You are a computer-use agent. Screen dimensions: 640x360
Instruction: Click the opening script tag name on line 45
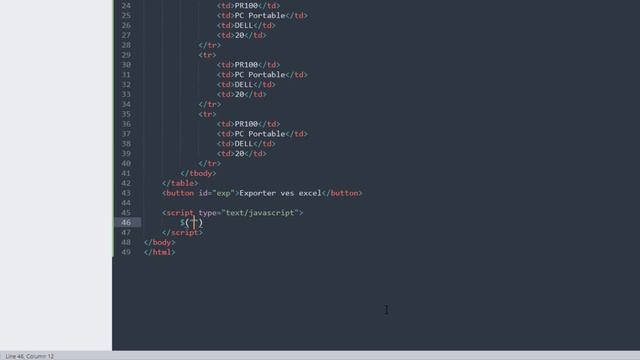click(x=180, y=213)
